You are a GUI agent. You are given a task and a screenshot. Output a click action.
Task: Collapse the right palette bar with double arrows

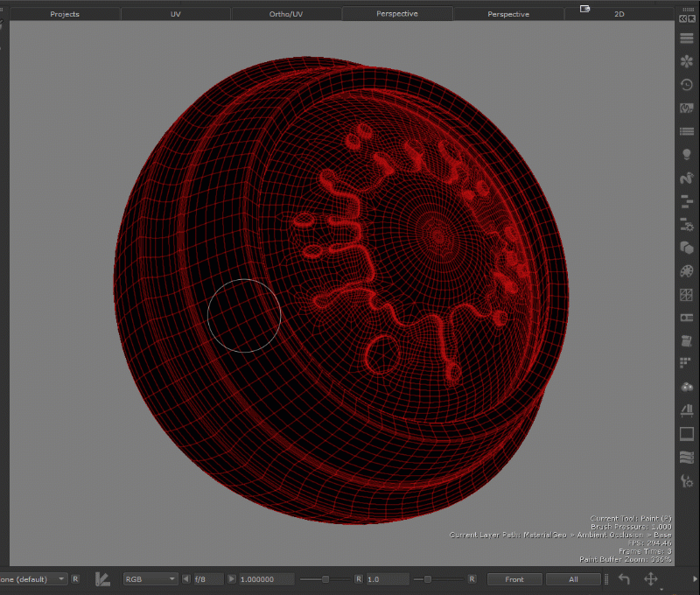687,18
